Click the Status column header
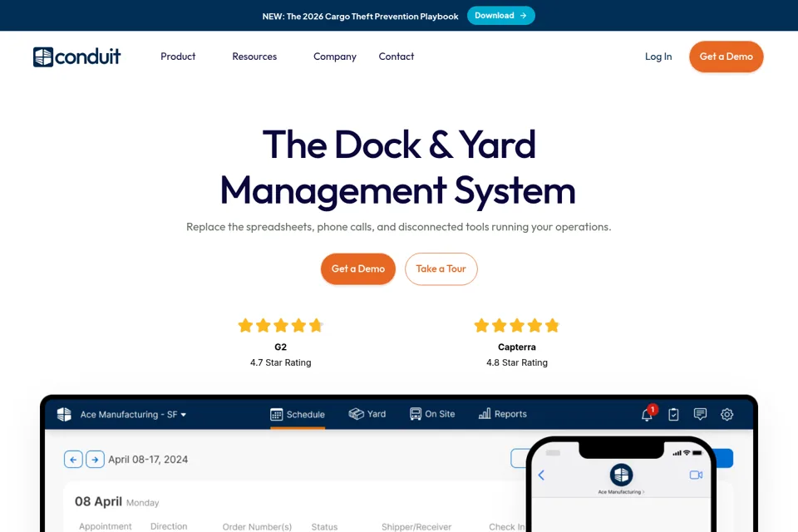The height and width of the screenshot is (532, 798). 325,527
